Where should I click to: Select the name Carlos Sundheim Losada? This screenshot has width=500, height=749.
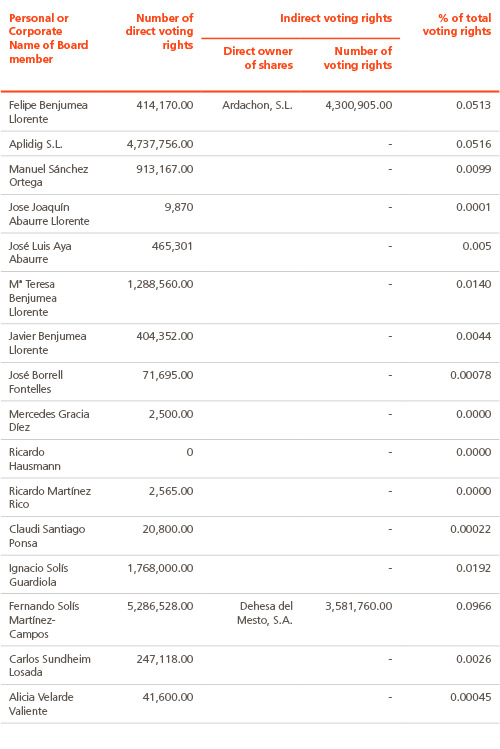click(x=50, y=665)
